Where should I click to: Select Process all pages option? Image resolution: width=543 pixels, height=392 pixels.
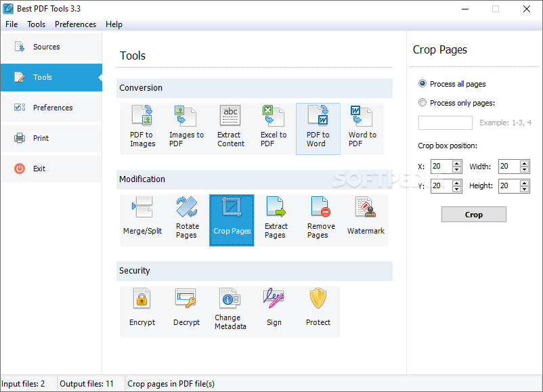click(x=452, y=84)
